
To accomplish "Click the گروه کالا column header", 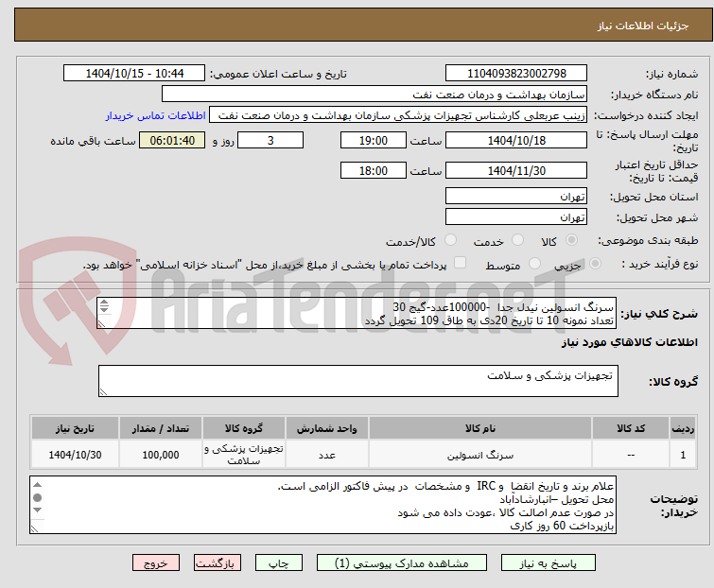I will click(244, 428).
